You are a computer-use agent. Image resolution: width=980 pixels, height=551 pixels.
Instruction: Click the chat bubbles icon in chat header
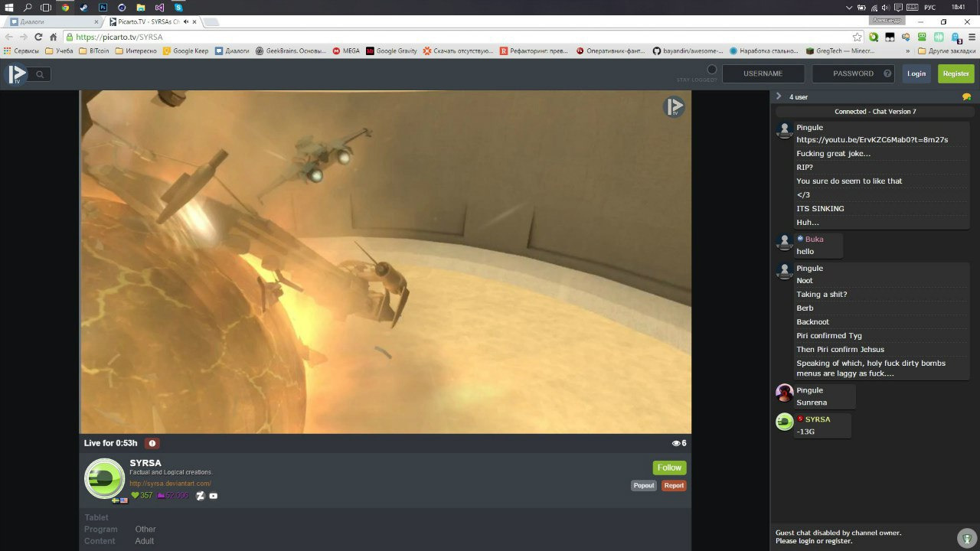pos(966,97)
